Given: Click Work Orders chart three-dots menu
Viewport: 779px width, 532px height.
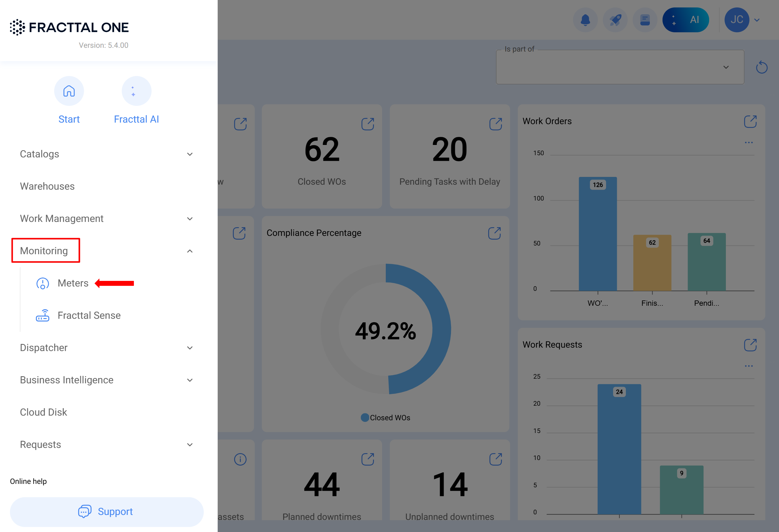Looking at the screenshot, I should click(x=749, y=143).
